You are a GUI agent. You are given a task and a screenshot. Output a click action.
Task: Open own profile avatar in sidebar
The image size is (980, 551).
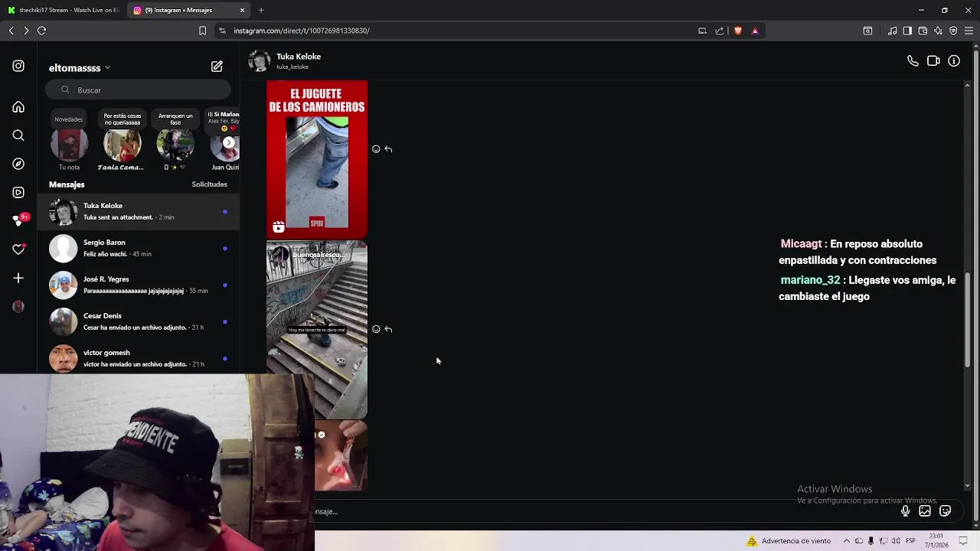point(18,307)
